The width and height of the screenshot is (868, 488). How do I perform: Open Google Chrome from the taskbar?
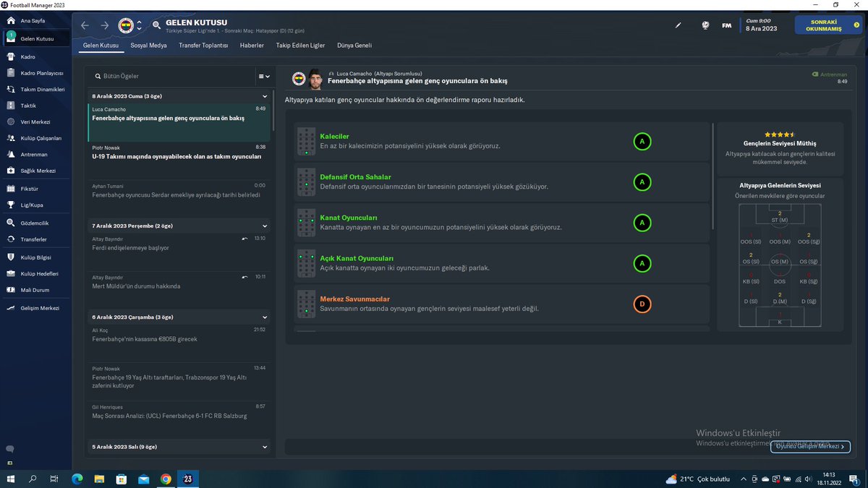[166, 479]
